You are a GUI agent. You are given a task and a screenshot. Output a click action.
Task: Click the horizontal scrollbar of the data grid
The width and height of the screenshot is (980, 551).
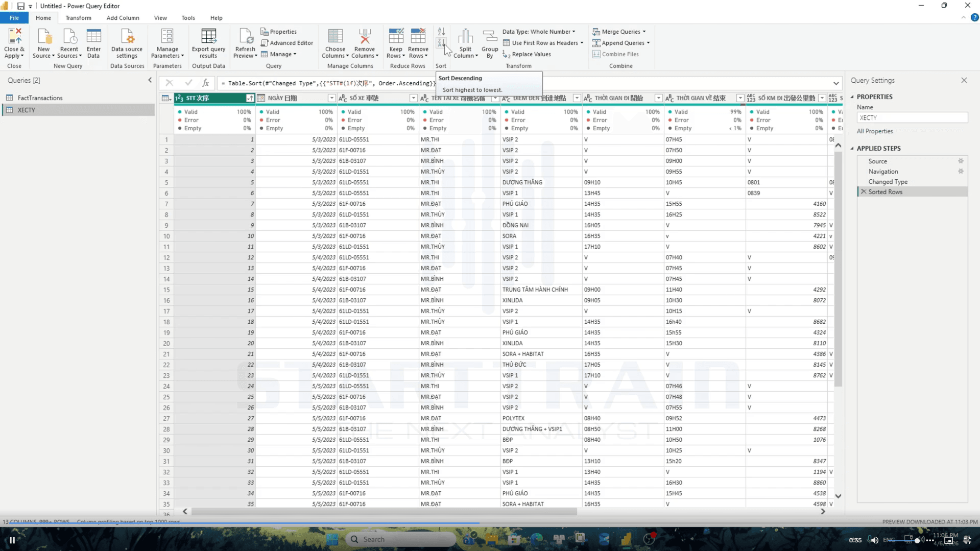pos(384,511)
